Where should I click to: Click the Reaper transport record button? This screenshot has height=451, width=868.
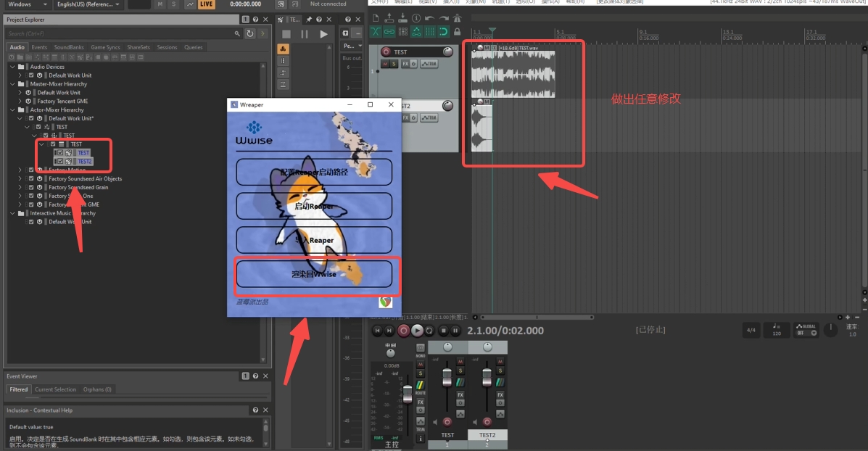tap(404, 331)
